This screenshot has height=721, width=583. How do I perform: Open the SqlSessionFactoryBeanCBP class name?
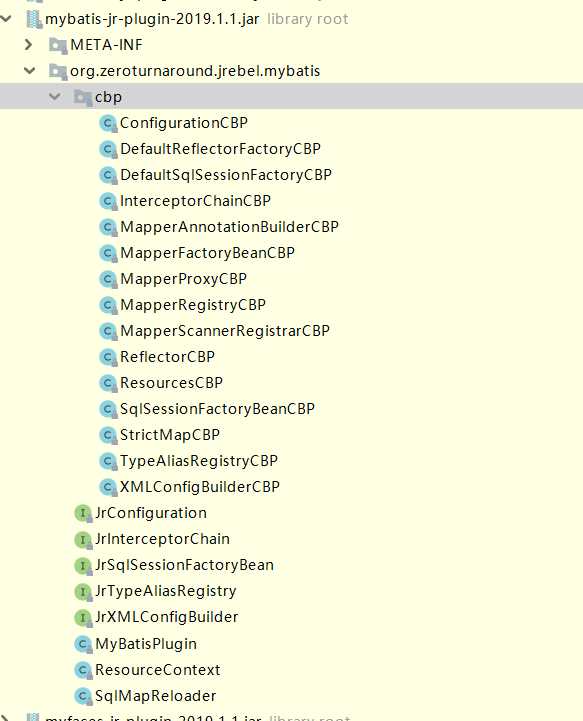217,409
